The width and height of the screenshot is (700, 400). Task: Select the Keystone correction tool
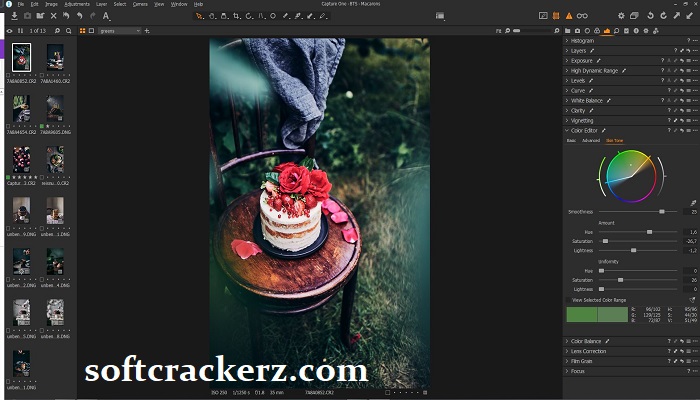262,16
